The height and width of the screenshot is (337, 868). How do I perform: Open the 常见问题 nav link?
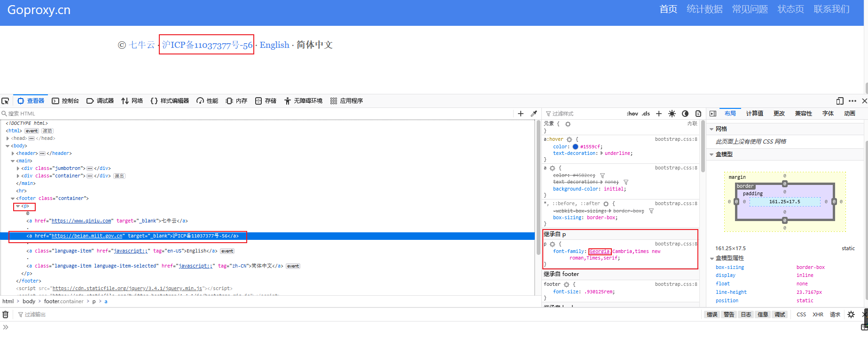(x=750, y=9)
